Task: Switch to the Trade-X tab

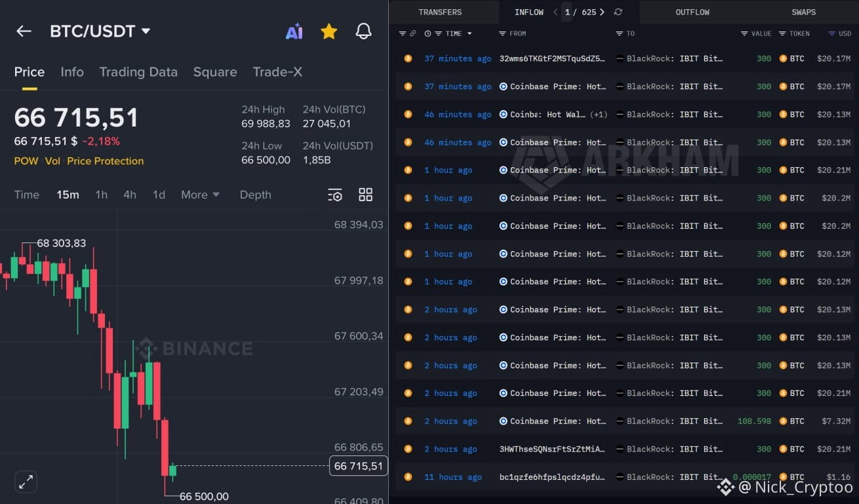Action: pos(277,72)
